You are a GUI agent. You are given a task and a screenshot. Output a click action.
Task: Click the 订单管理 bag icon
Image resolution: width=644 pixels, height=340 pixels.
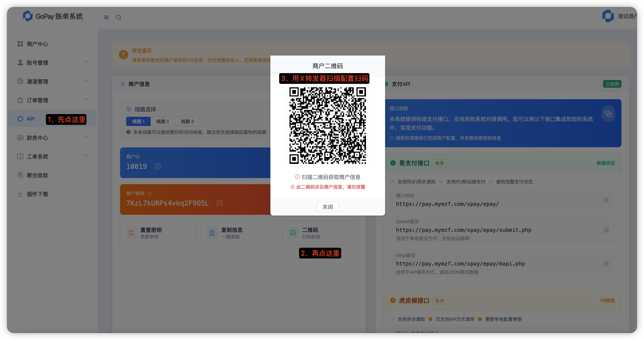point(20,100)
